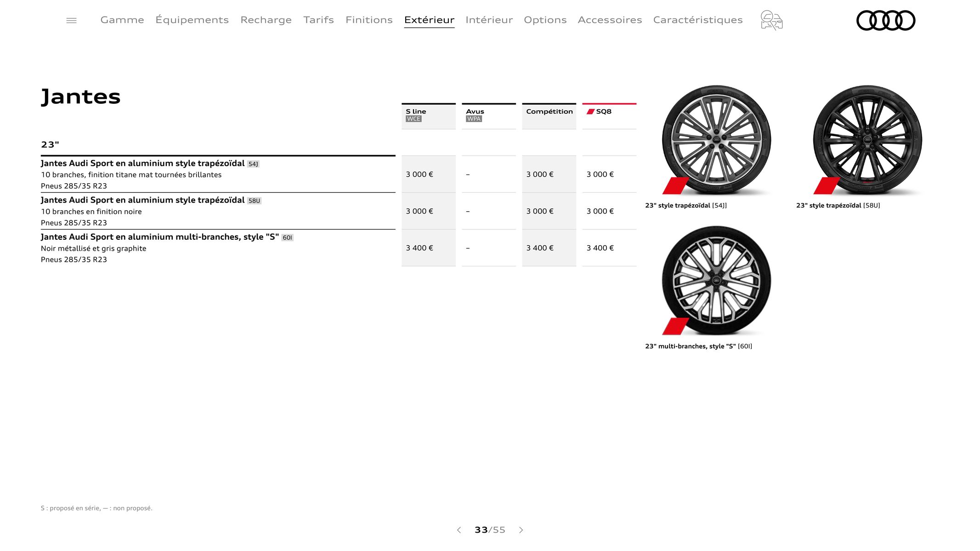Click the 58U option code badge

coord(254,201)
